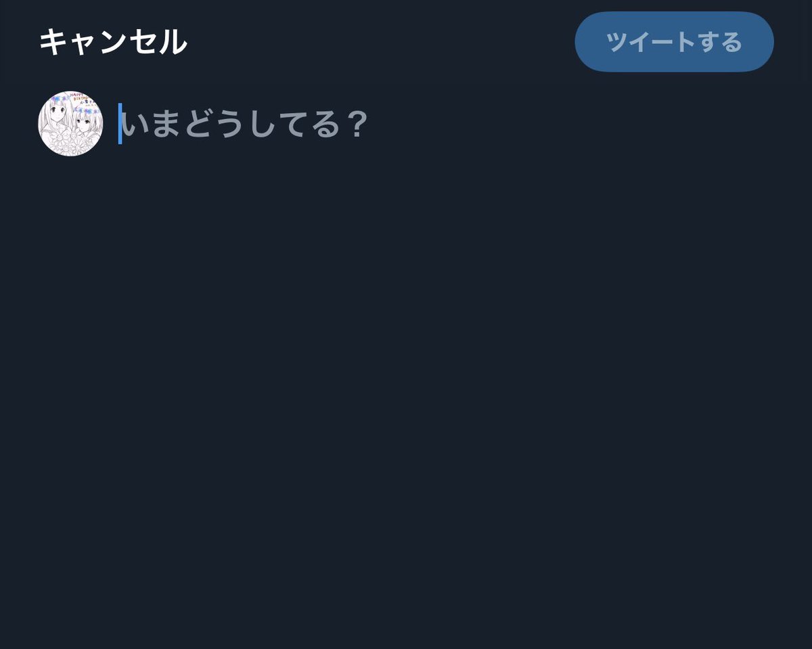Submit using the rounded ツイートする pill

(x=674, y=42)
